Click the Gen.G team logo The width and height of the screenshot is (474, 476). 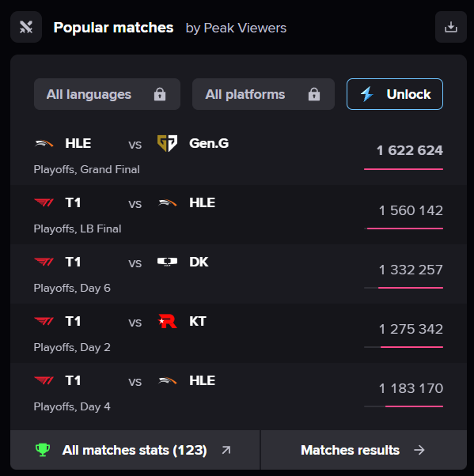[x=168, y=143]
